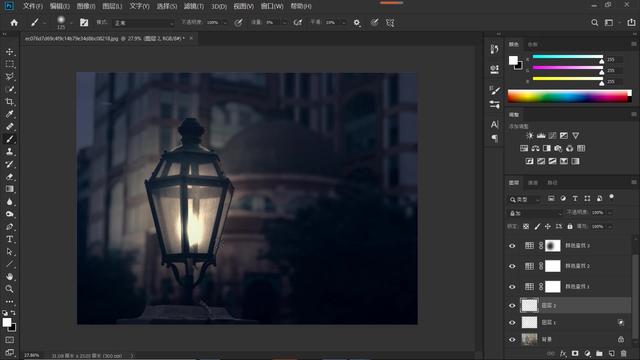Open the brush mode 正常 dropdown
Viewport: 640px width, 360px height.
pyautogui.click(x=144, y=23)
